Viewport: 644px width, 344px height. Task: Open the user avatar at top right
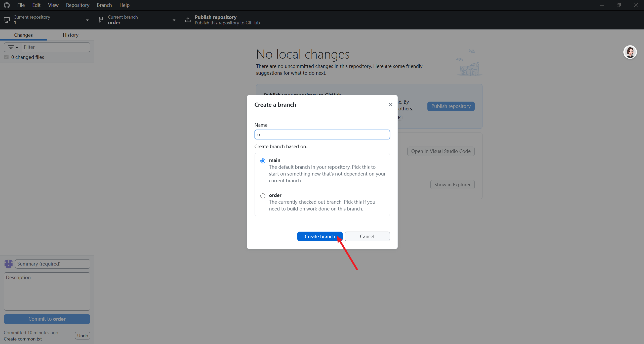[630, 52]
